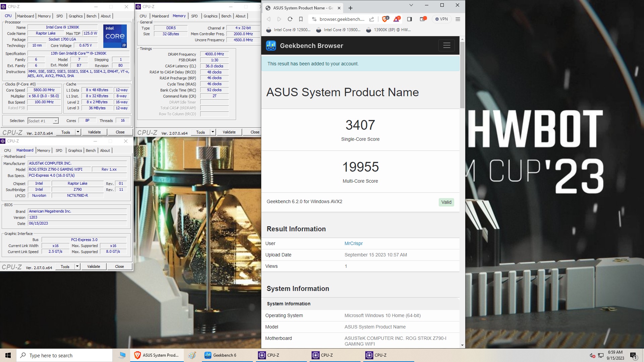Click the 4000.0 MHz DRAM Frequency value
The height and width of the screenshot is (362, 644).
(214, 54)
